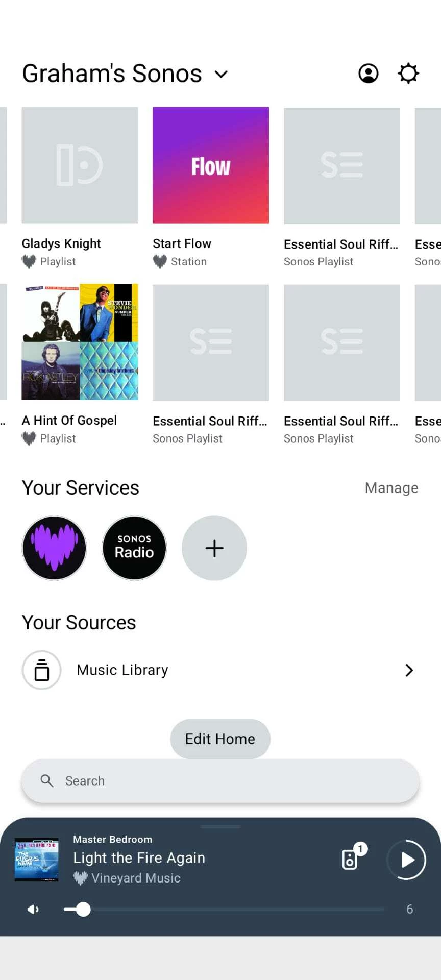Add a new music service
Screen dimensions: 441x980
pos(214,548)
